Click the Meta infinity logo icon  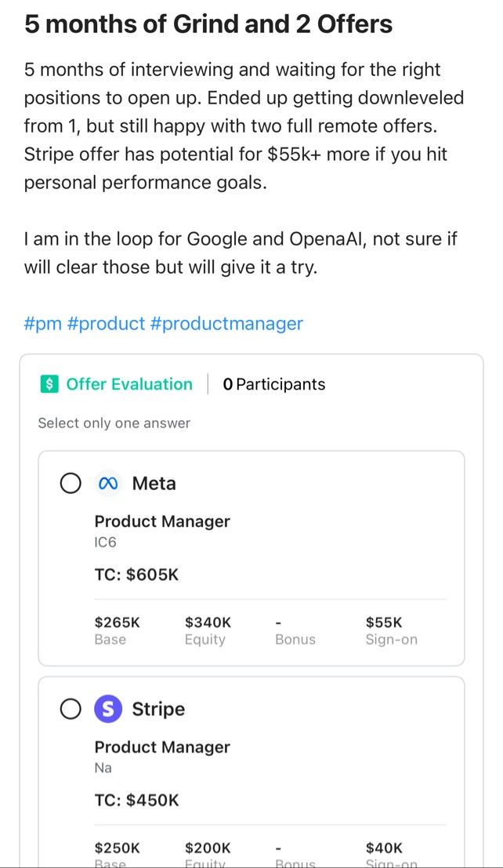click(x=108, y=483)
